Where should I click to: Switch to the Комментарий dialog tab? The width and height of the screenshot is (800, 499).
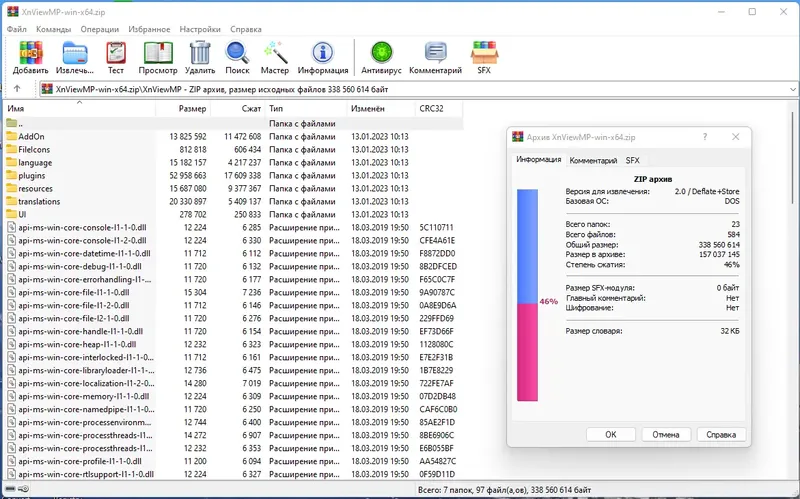tap(593, 160)
